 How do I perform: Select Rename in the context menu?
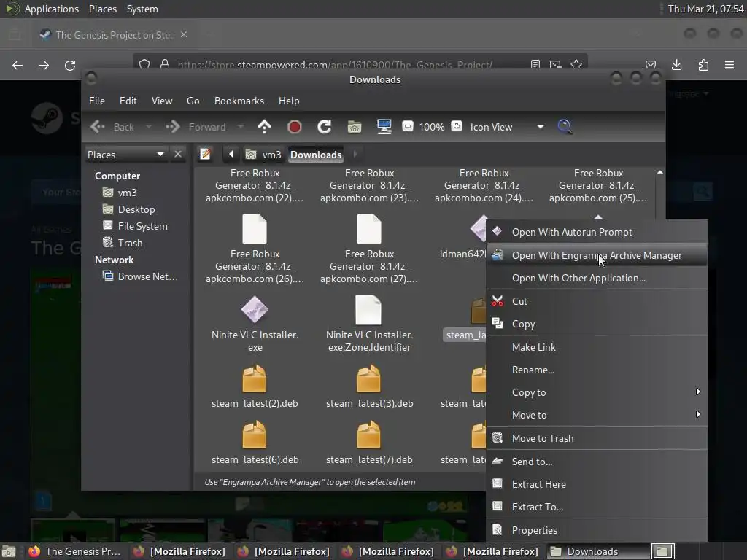pos(597,370)
